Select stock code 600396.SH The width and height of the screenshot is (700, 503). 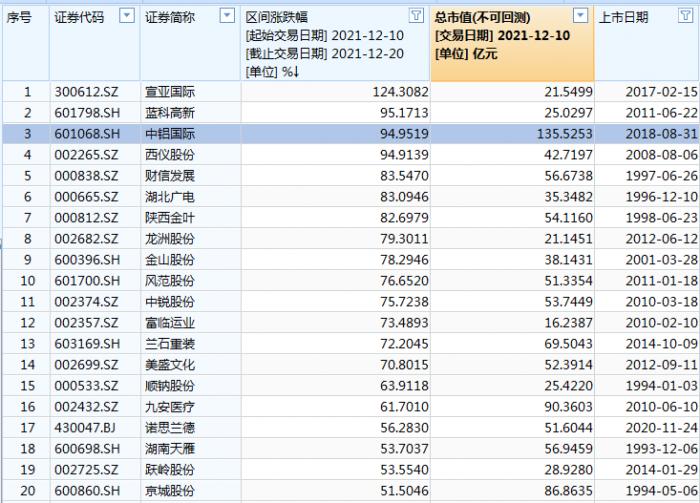pos(87,260)
